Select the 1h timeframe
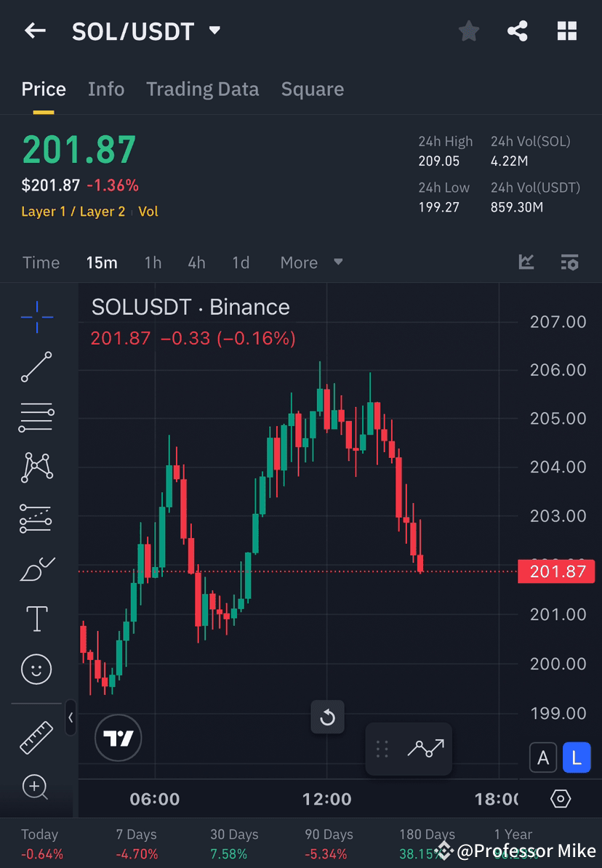Viewport: 602px width, 868px height. click(153, 262)
